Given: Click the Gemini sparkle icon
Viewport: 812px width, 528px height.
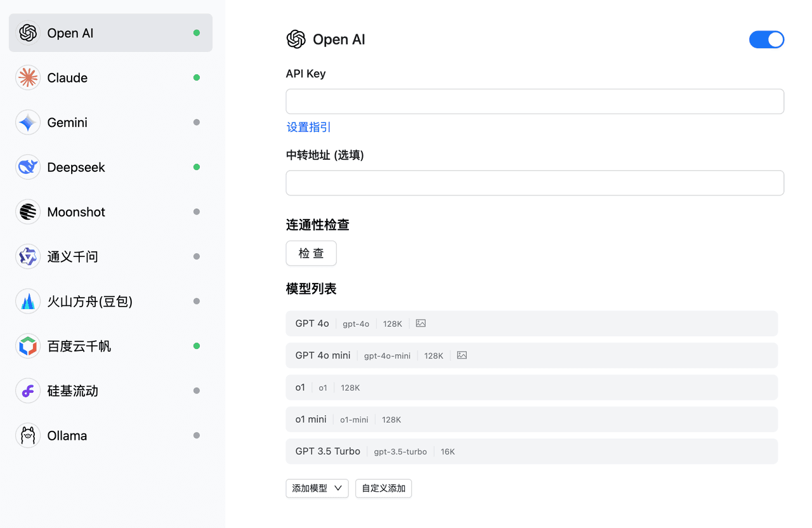Looking at the screenshot, I should pos(28,122).
